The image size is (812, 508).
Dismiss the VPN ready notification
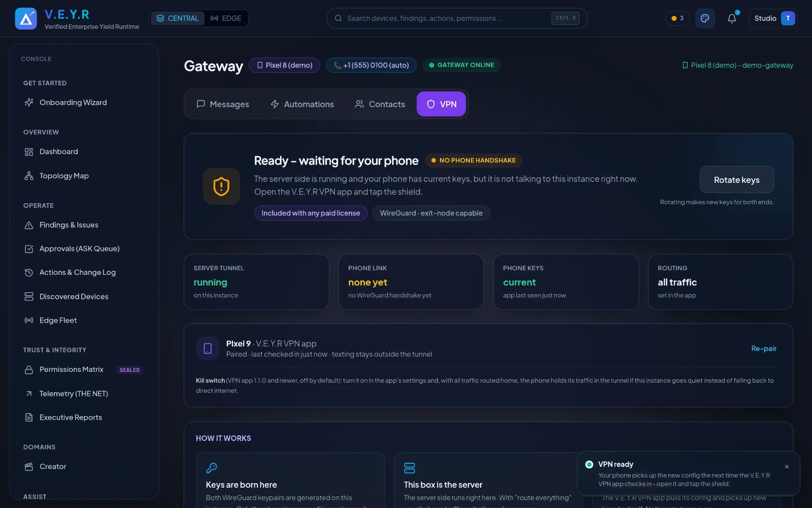point(787,467)
